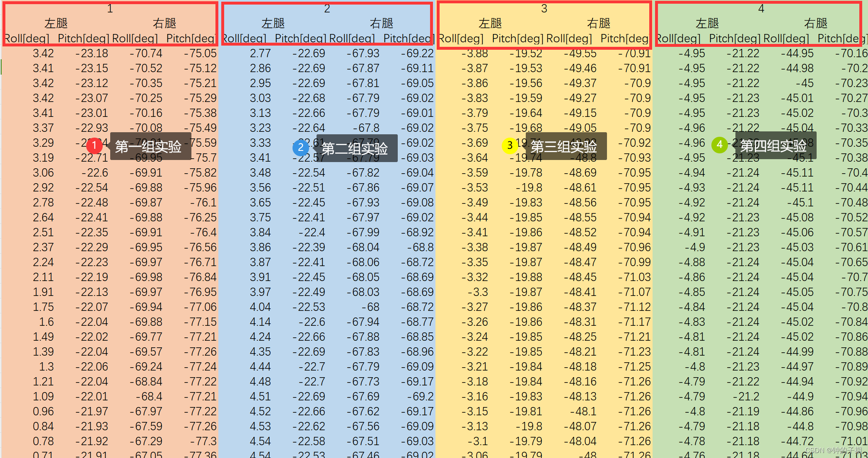
Task: Click the cell containing 4.48
Action: [x=260, y=382]
